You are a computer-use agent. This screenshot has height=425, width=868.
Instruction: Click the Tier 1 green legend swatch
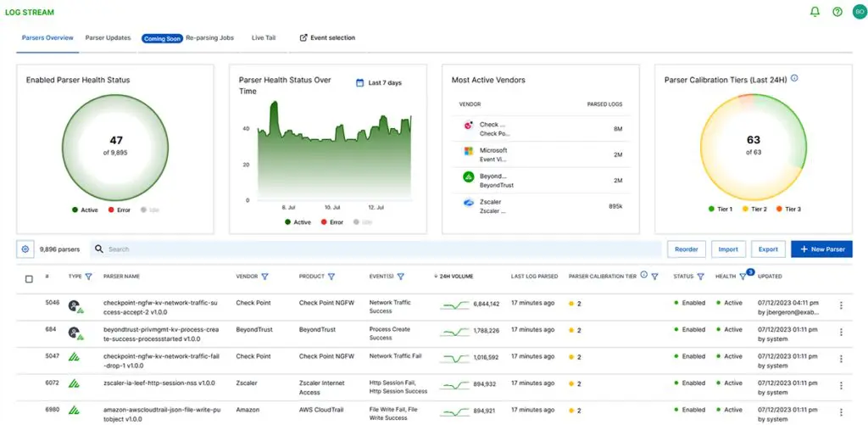tap(711, 209)
